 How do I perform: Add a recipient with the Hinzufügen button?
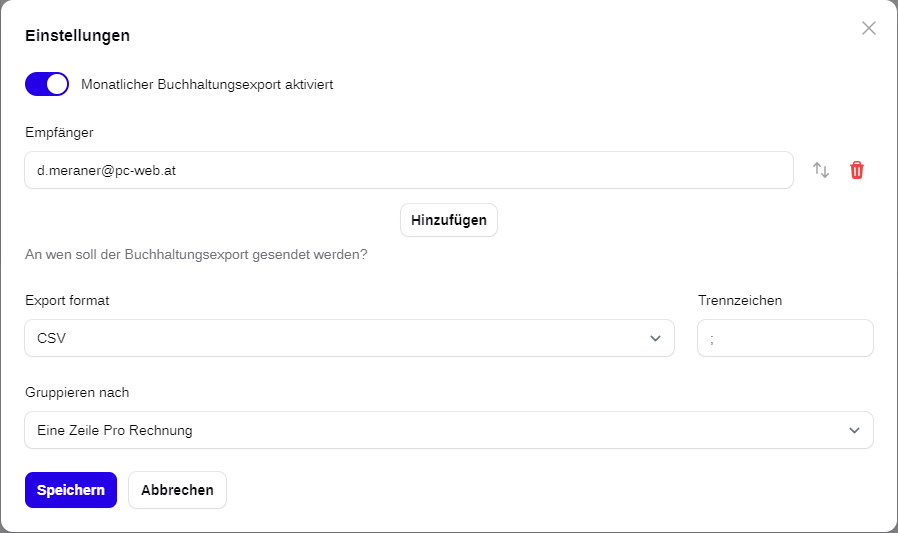(449, 220)
